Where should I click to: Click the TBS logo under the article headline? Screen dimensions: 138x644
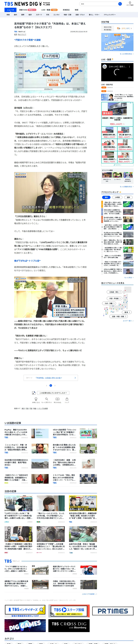click(16, 32)
